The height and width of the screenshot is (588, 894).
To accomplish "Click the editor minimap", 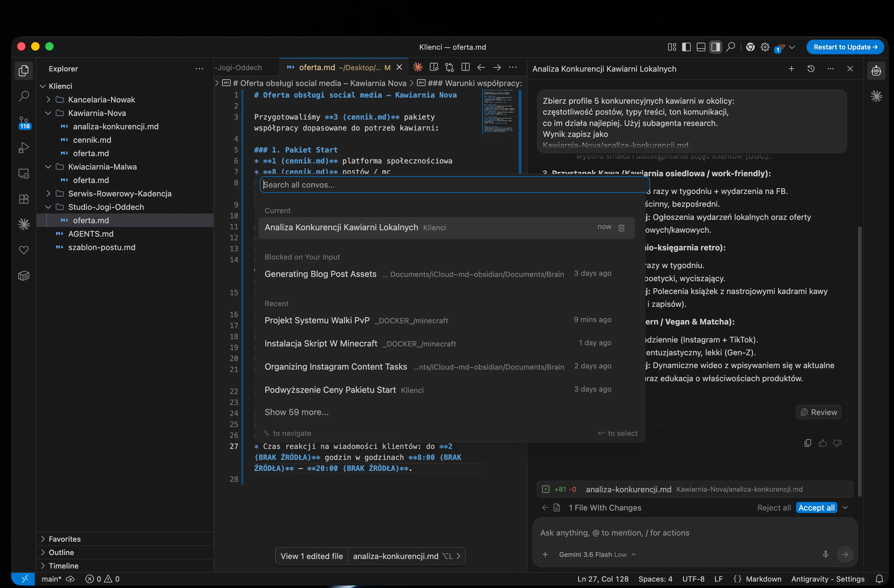I will (499, 112).
